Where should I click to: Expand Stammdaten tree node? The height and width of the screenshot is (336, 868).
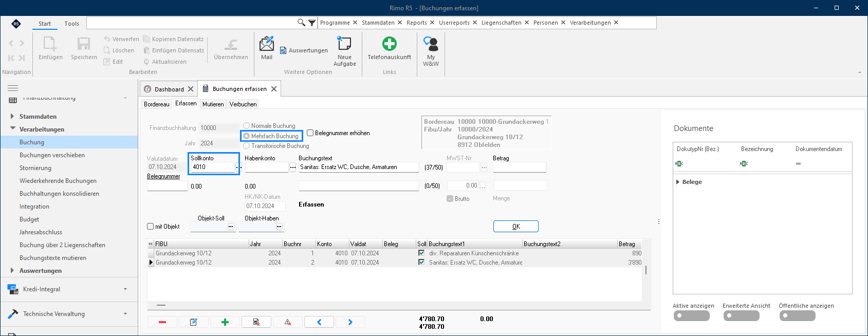tap(12, 116)
